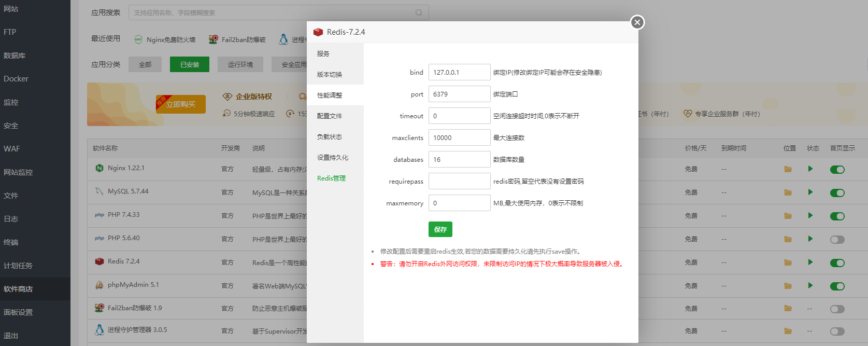Open folder location of Fail2ban防爆破 1.9
The width and height of the screenshot is (868, 346).
(788, 308)
